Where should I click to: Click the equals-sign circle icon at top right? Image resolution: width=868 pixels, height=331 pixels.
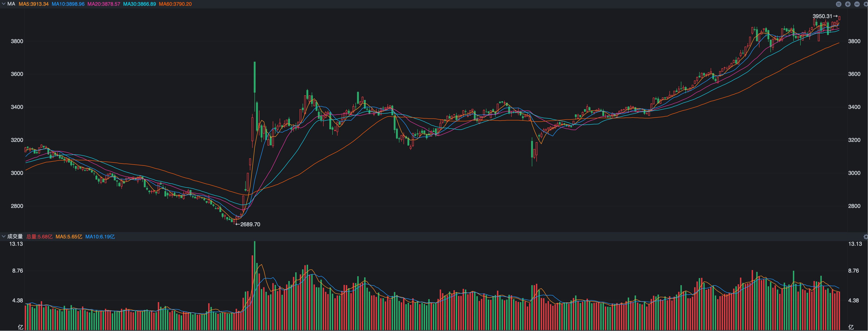coord(839,4)
